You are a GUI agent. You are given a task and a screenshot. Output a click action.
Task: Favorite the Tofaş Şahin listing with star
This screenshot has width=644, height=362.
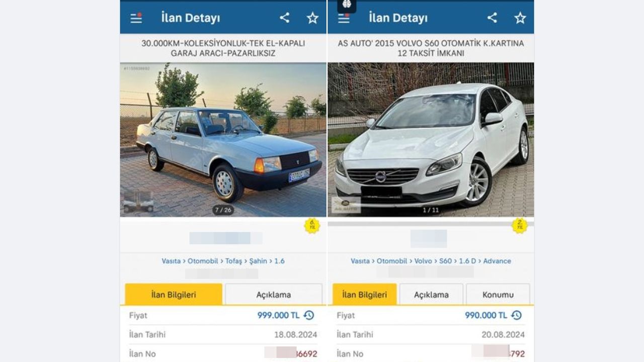(x=312, y=18)
